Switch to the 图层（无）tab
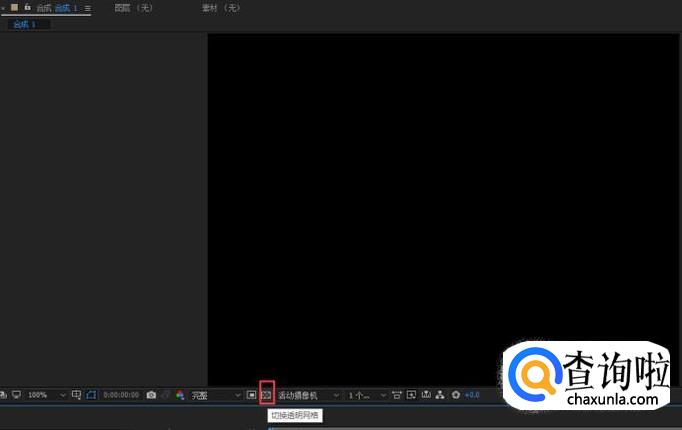This screenshot has width=682, height=430. pyautogui.click(x=134, y=8)
